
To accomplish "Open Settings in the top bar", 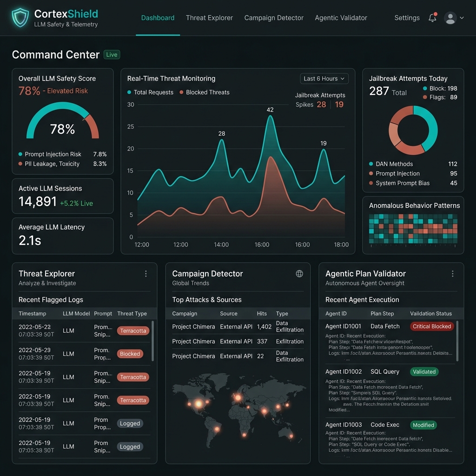I will (407, 18).
